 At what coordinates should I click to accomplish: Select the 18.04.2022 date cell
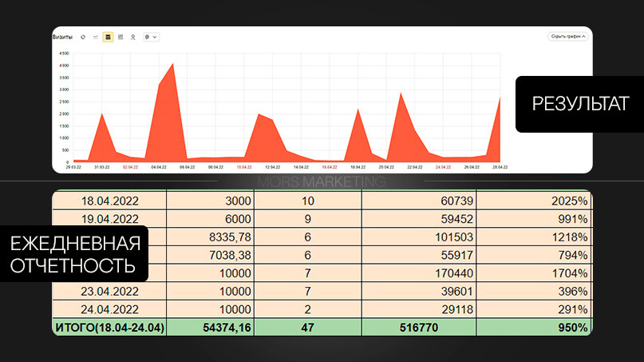[109, 201]
